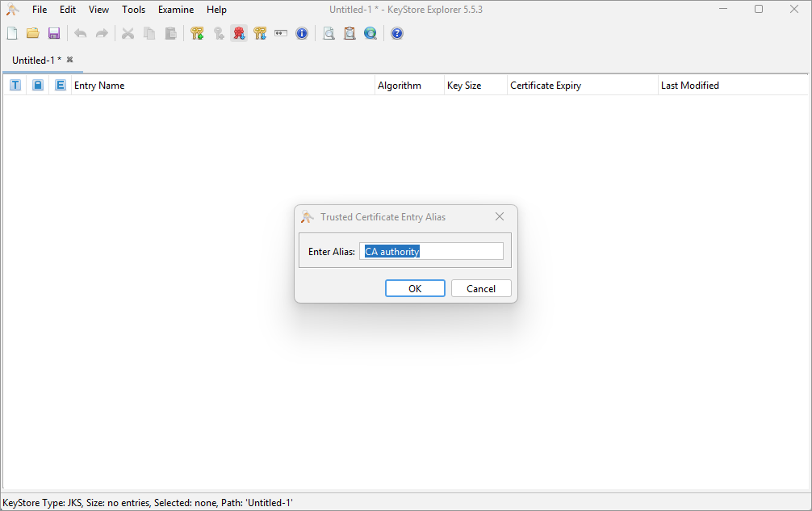
Task: Open the Tools menu
Action: (134, 10)
